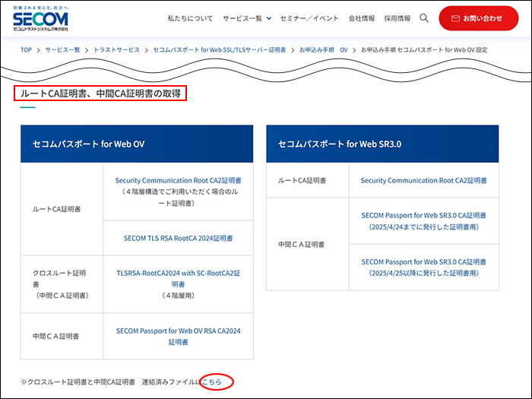This screenshot has width=532, height=399.
Task: Open SR3.0 CA証明書 issued after 2025/4/25
Action: (423, 268)
